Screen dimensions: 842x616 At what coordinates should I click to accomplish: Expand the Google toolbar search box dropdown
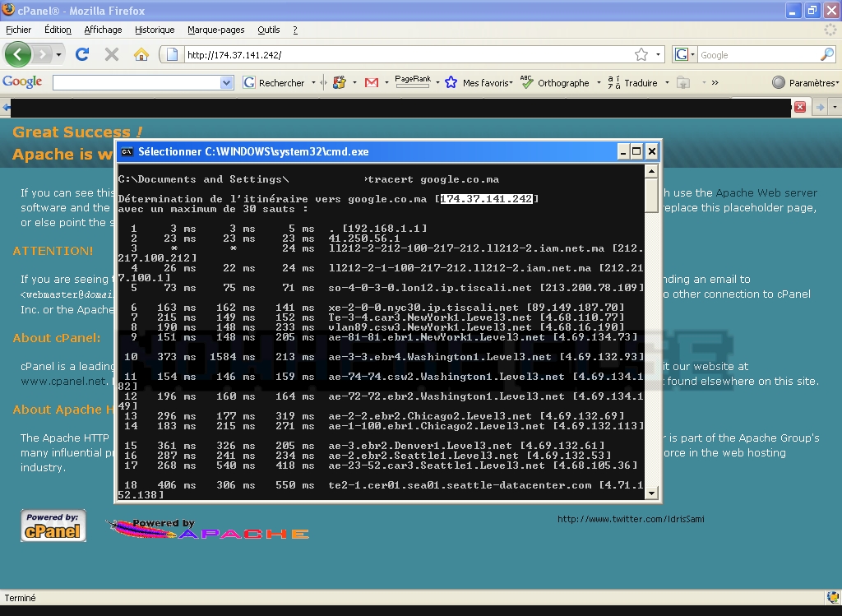(x=226, y=83)
